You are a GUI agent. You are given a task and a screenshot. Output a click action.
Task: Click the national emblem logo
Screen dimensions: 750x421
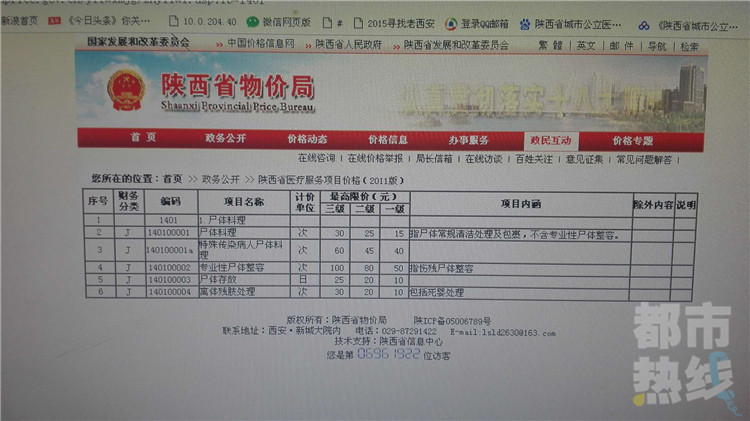click(x=125, y=90)
